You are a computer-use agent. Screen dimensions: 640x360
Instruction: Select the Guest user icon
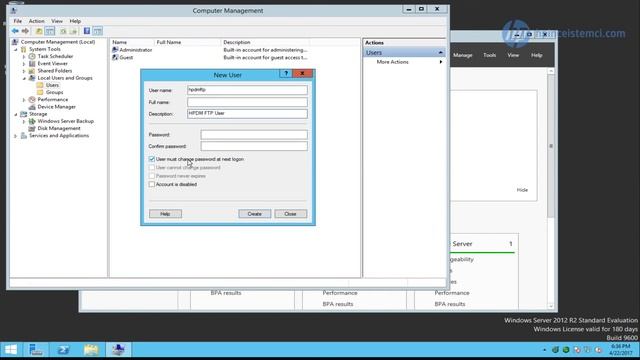click(x=115, y=58)
